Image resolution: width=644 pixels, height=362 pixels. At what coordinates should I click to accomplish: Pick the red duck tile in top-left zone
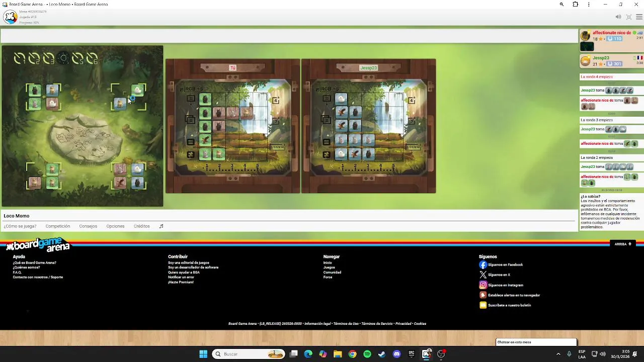tap(52, 104)
